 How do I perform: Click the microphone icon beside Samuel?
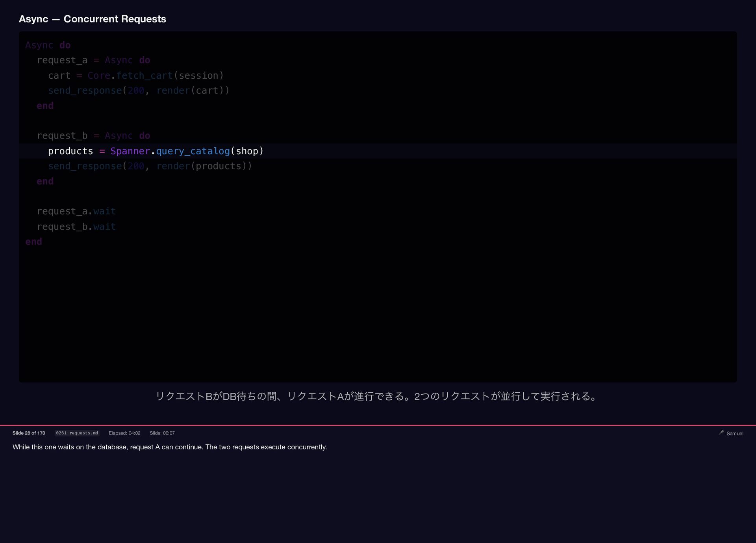tap(721, 433)
